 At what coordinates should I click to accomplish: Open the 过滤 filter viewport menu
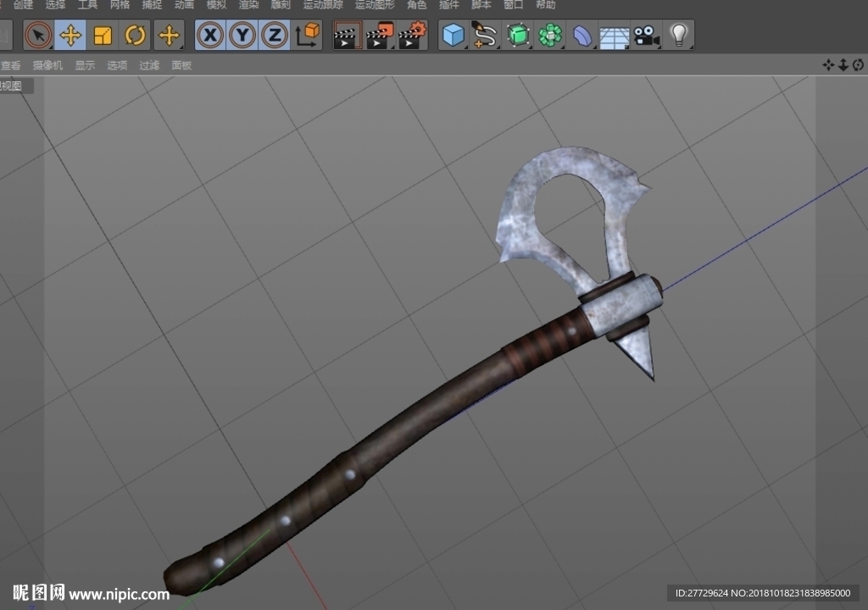pyautogui.click(x=149, y=65)
